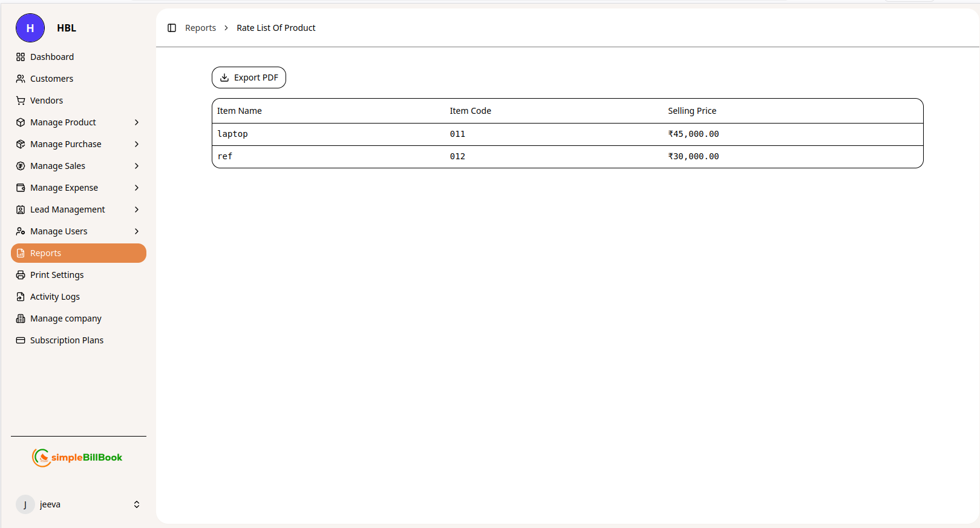Click the Activity Logs file icon
The height and width of the screenshot is (528, 980).
pos(21,297)
